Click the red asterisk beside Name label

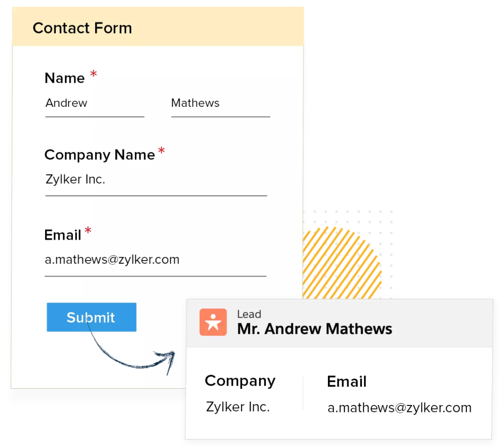pyautogui.click(x=93, y=74)
